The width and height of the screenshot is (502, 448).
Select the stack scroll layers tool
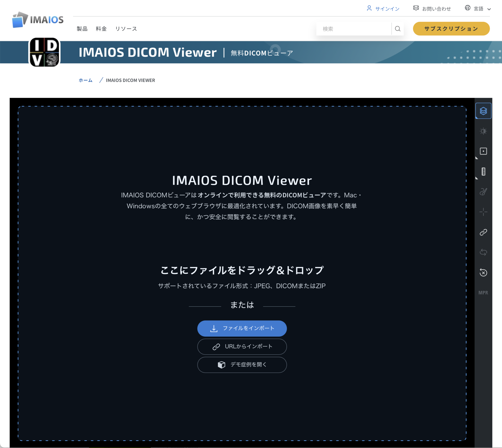pos(483,111)
